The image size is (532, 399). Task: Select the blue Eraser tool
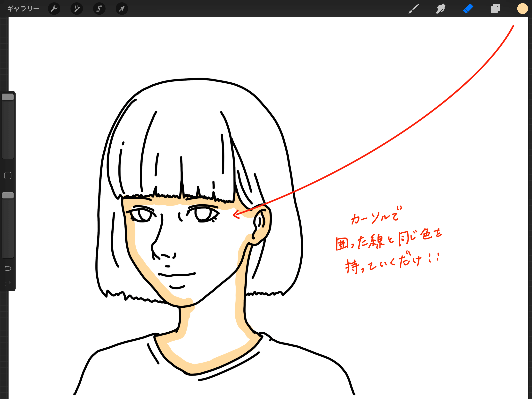pyautogui.click(x=468, y=9)
